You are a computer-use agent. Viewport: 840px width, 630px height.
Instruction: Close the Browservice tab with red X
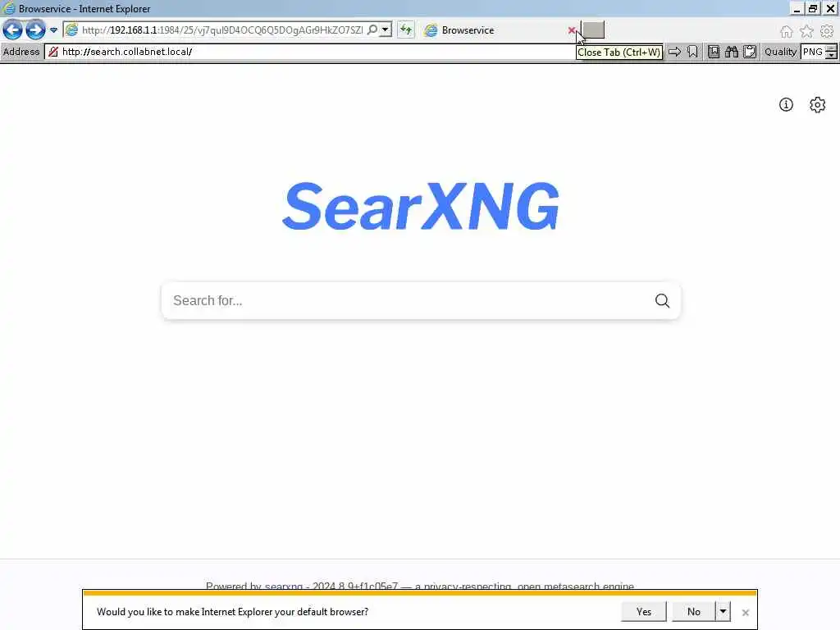coord(572,30)
